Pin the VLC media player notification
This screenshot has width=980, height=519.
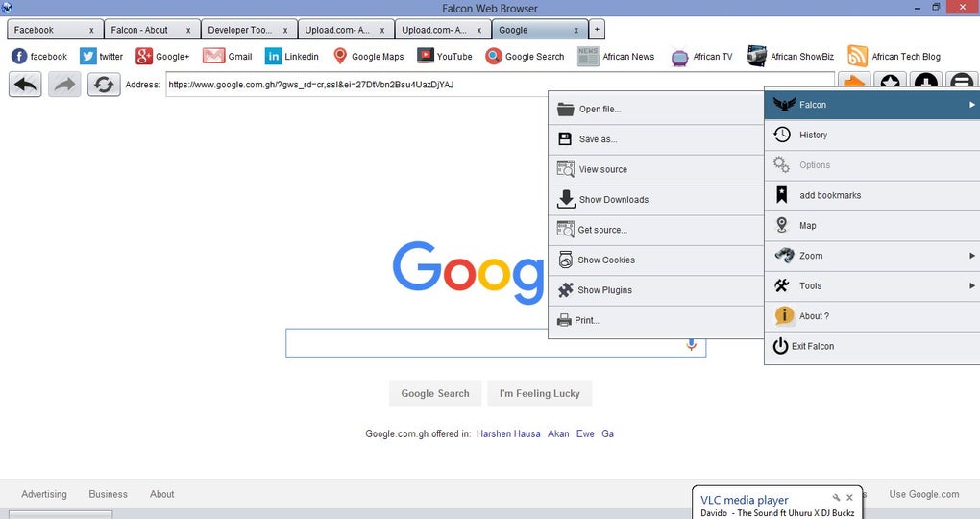tap(836, 498)
